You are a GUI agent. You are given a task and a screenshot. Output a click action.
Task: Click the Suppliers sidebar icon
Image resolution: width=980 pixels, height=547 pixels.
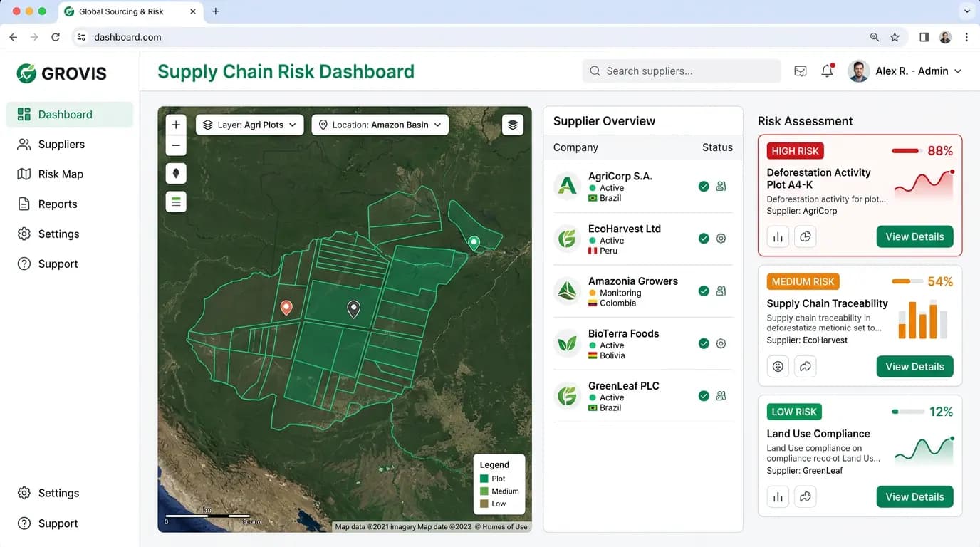pos(24,144)
